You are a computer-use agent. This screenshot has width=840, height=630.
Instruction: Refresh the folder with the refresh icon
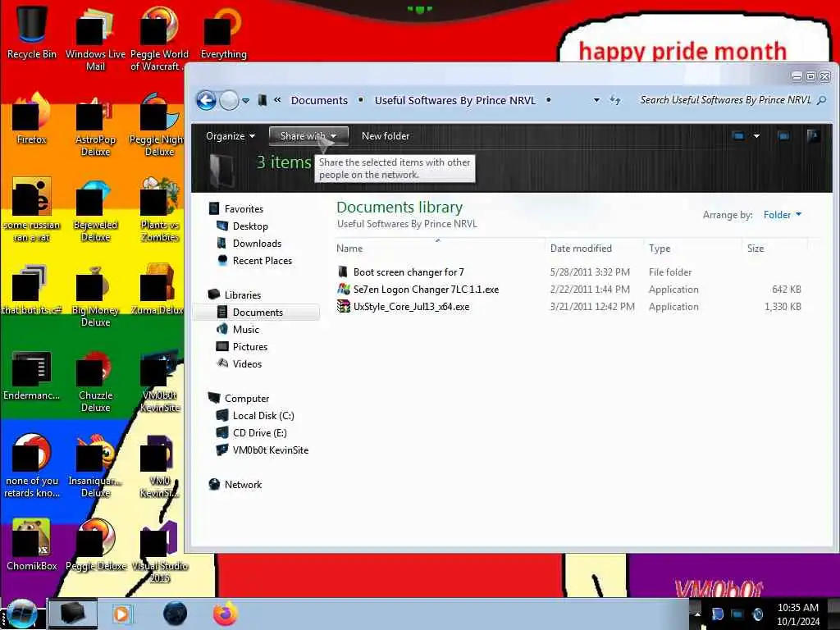point(615,100)
